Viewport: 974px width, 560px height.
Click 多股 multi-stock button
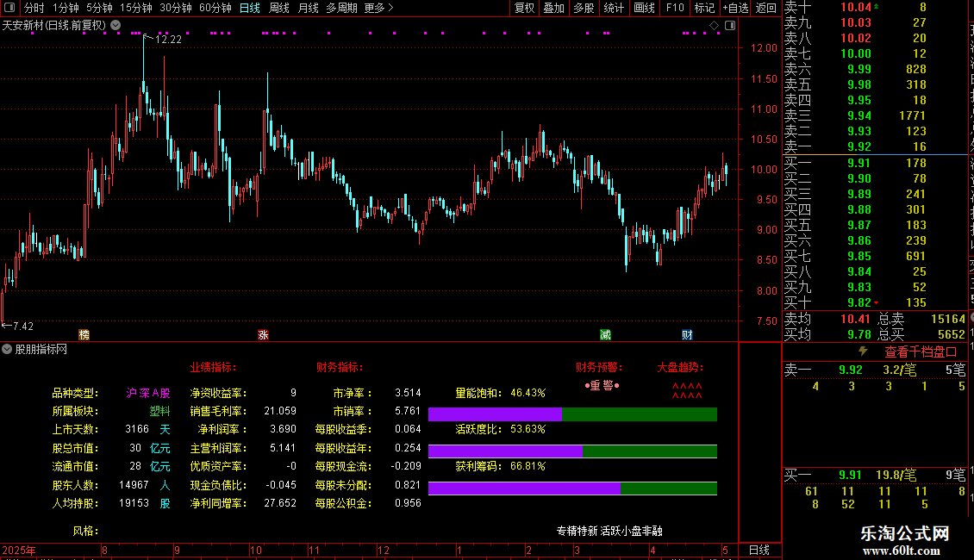584,8
